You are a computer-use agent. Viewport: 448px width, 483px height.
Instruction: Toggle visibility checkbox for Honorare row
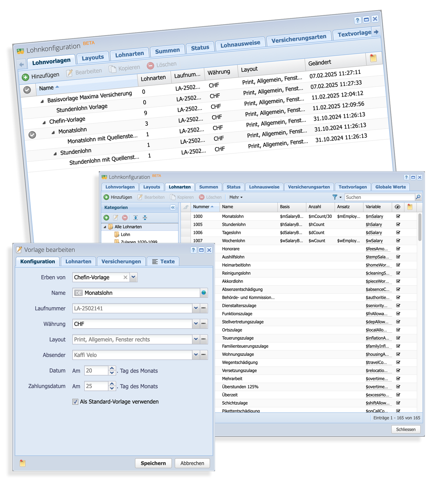(x=398, y=249)
